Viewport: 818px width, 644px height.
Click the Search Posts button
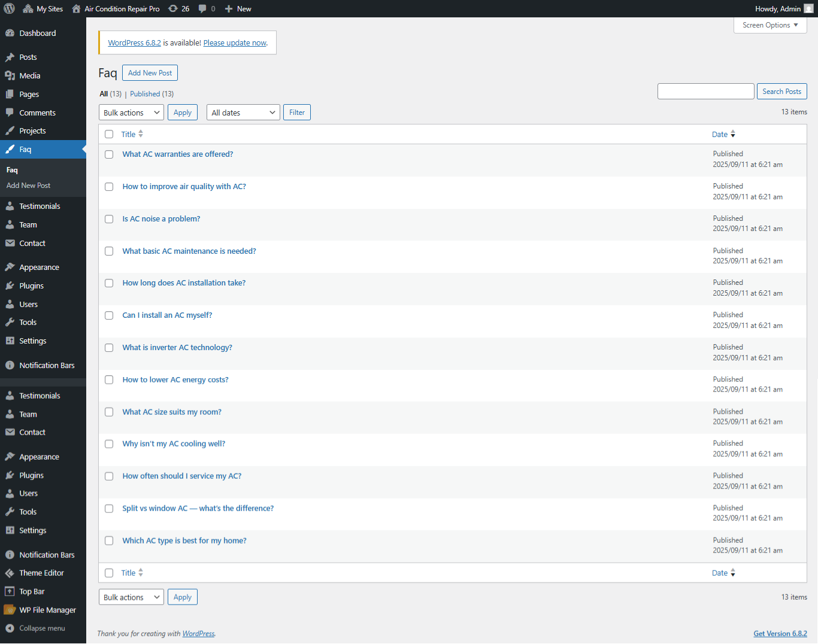[x=781, y=92]
